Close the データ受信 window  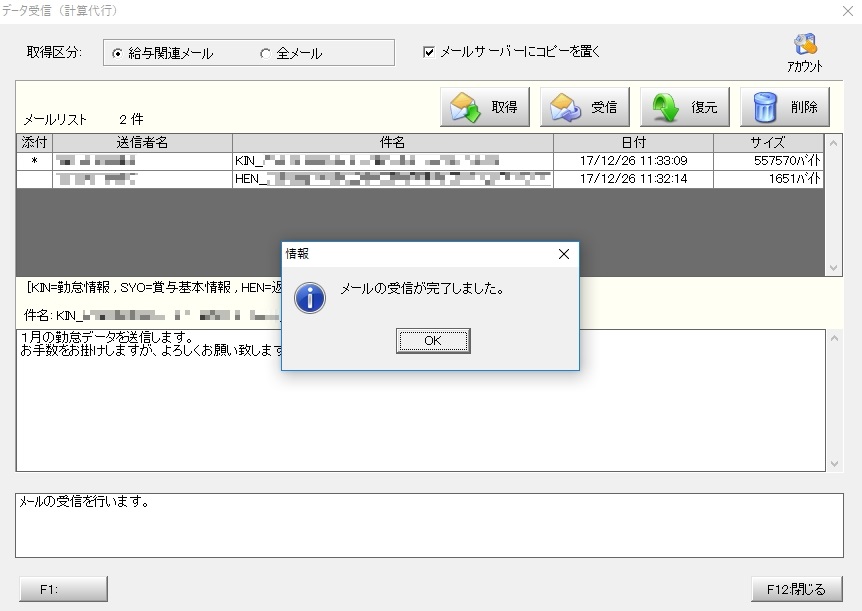tap(848, 11)
